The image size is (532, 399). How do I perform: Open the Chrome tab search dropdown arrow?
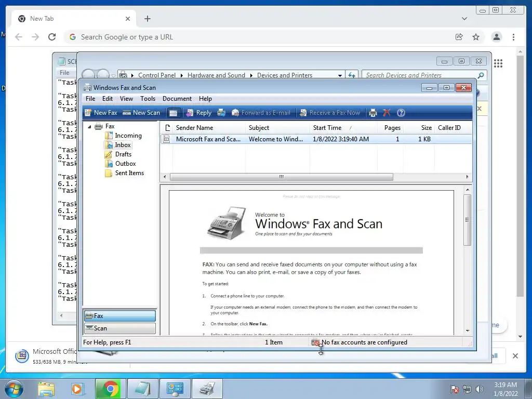[464, 19]
